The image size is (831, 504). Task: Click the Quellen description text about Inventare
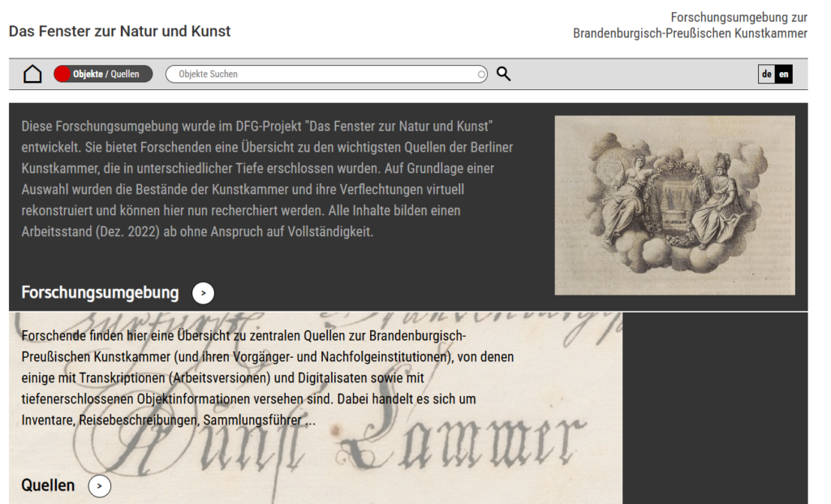[268, 378]
